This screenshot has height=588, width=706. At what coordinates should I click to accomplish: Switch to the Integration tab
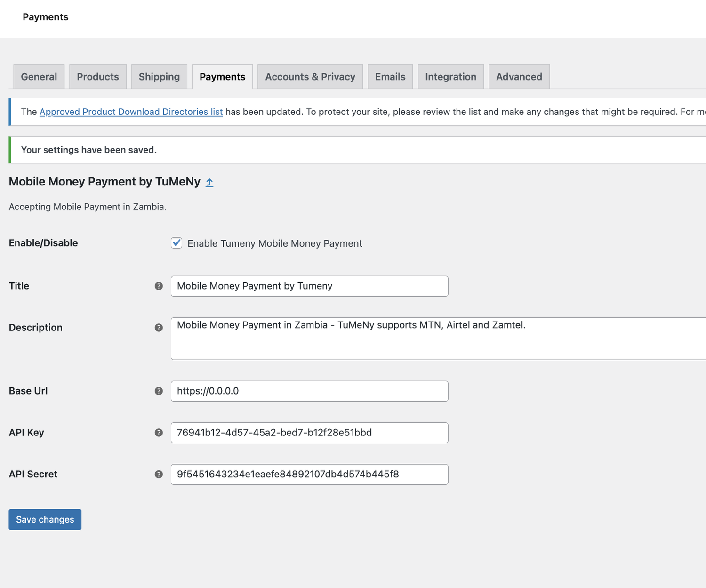[450, 77]
